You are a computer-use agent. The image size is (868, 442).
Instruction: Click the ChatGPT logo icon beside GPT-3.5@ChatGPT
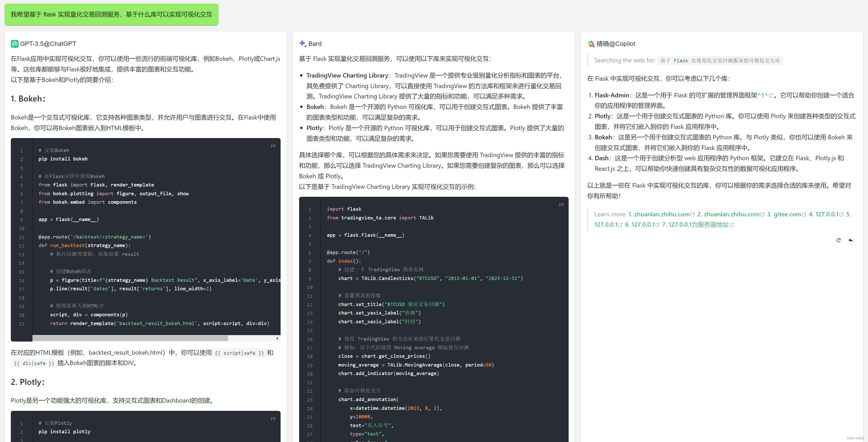[x=14, y=44]
